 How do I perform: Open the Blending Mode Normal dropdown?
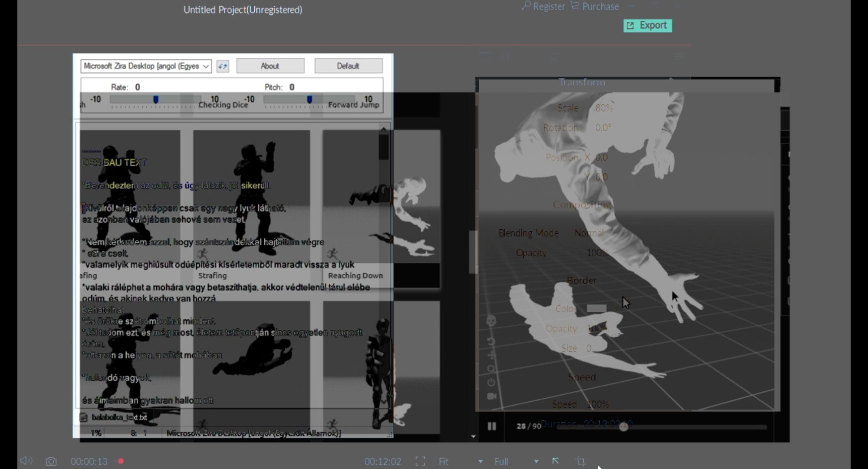589,233
